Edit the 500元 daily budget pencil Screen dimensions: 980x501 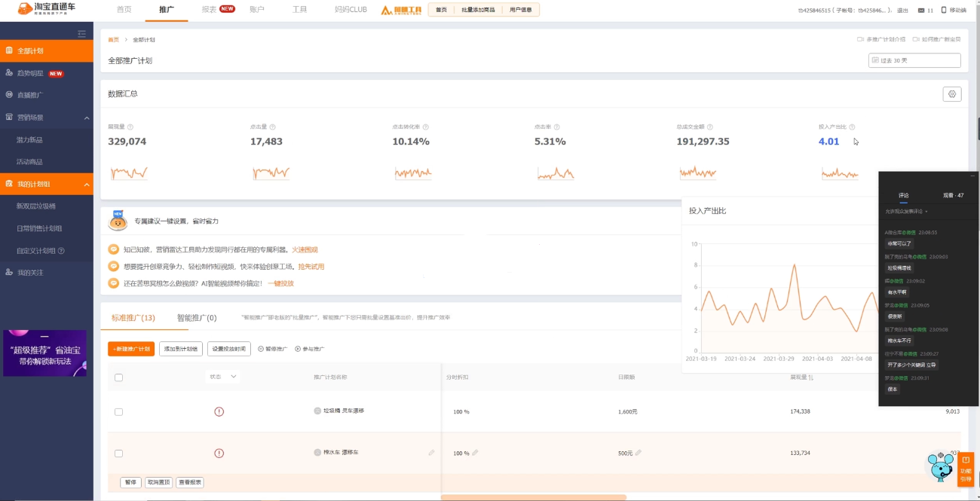[638, 453]
